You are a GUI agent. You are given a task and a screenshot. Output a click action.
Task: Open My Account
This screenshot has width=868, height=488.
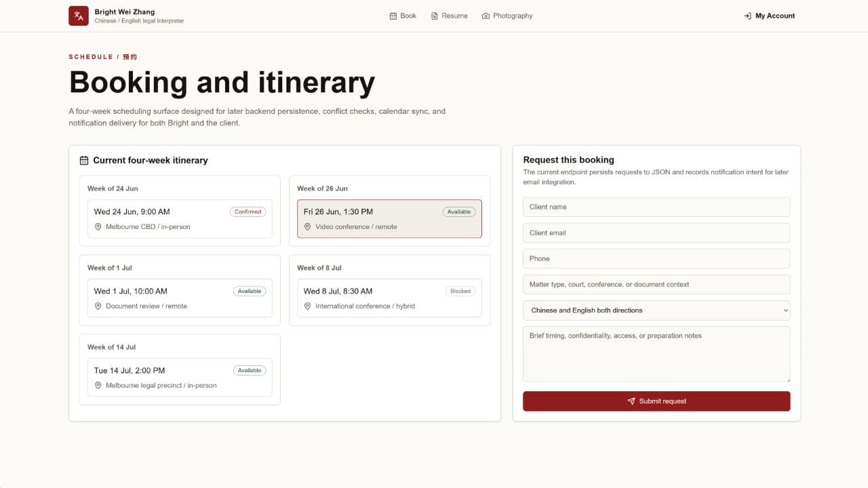[x=769, y=16]
